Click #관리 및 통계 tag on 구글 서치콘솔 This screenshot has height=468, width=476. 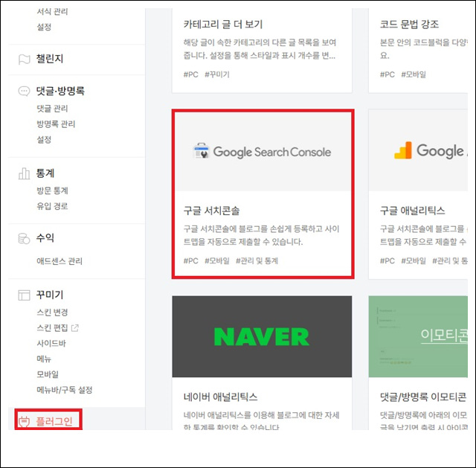pyautogui.click(x=257, y=261)
